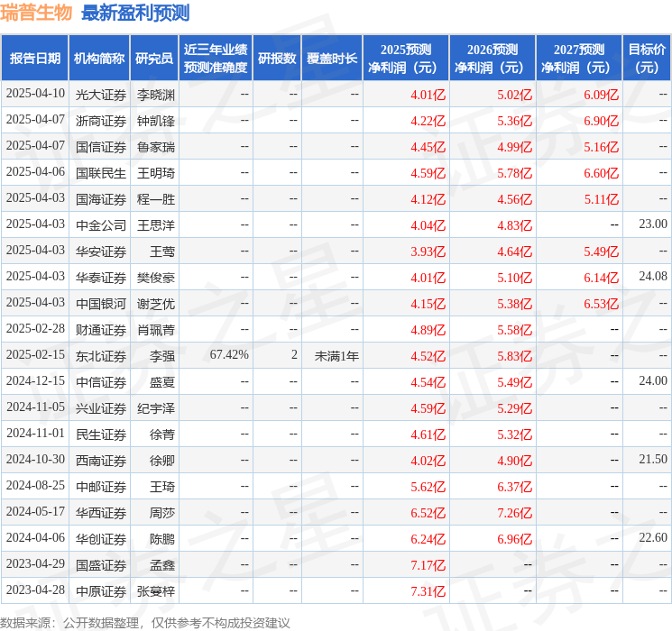Click the 67.42% accuracy value
The width and height of the screenshot is (672, 631).
click(x=229, y=354)
